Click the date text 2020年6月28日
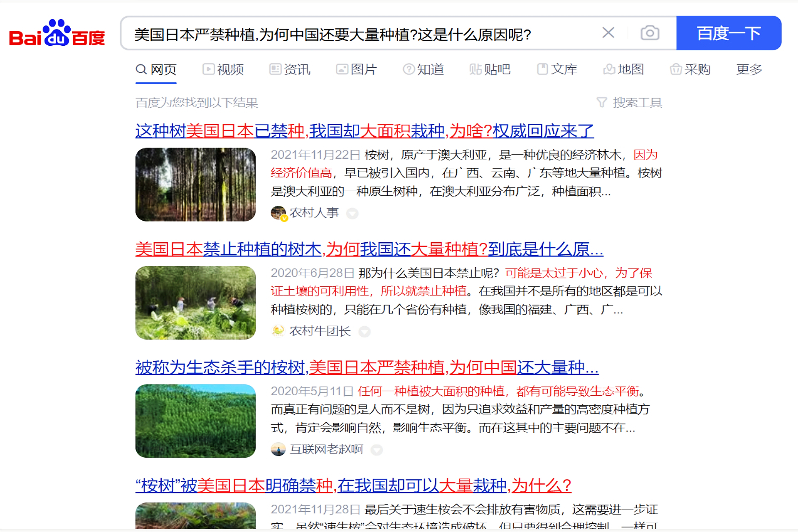798x532 pixels. click(313, 273)
